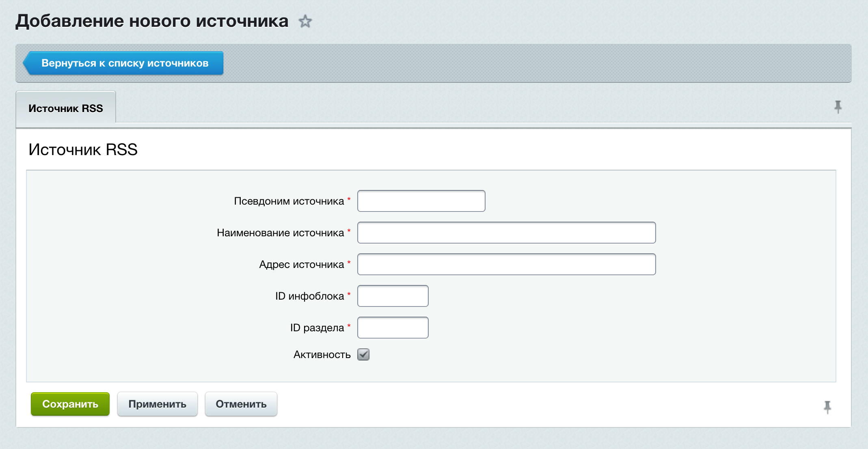Toggle the Активность checkbox
The image size is (868, 449).
point(363,354)
